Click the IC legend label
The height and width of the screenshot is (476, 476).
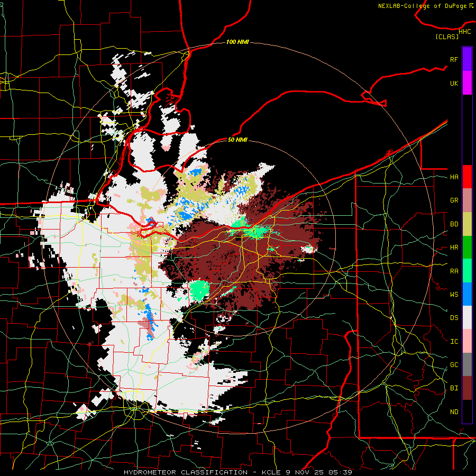(x=454, y=342)
